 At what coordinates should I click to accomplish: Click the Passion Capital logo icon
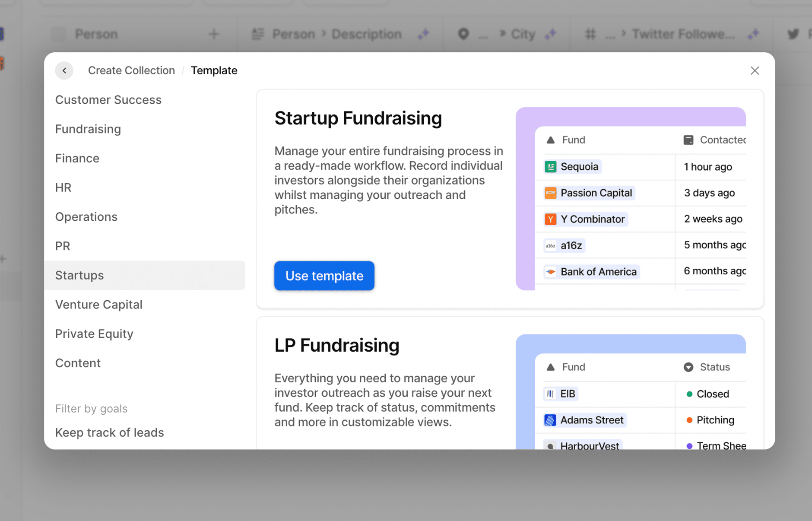pyautogui.click(x=550, y=193)
